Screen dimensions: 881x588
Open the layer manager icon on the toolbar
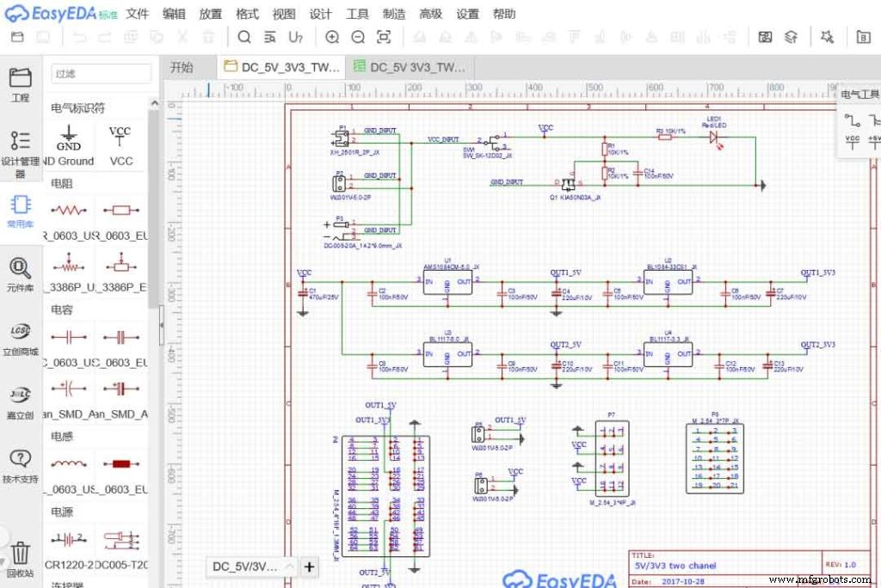789,37
